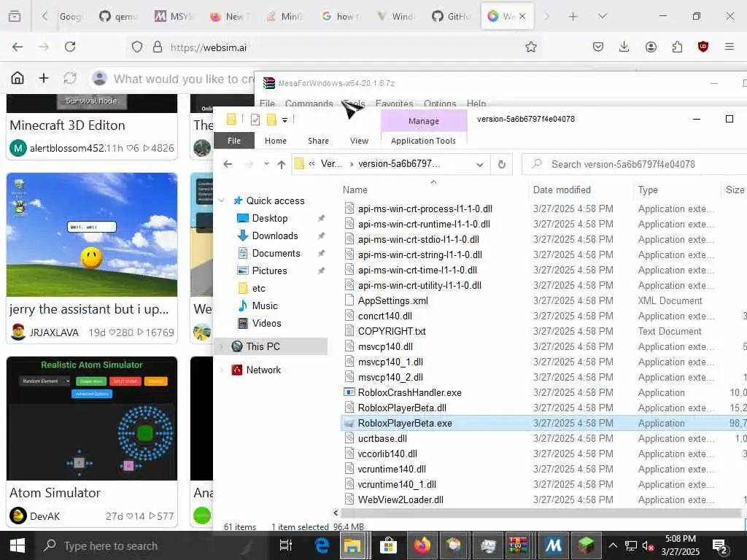Viewport: 747px width, 560px height.
Task: Open the File tab in Explorer
Action: pyautogui.click(x=234, y=141)
